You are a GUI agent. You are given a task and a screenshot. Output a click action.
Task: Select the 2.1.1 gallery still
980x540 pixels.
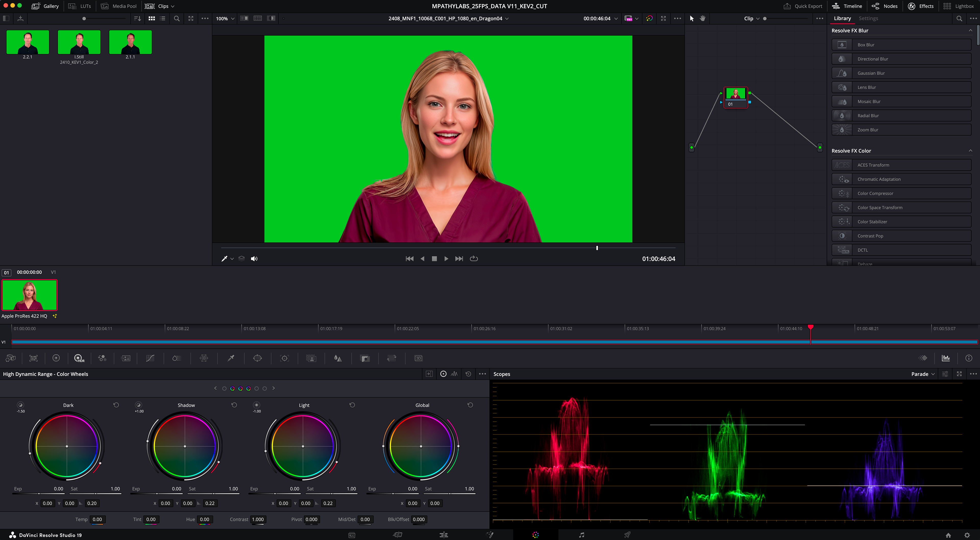point(130,42)
